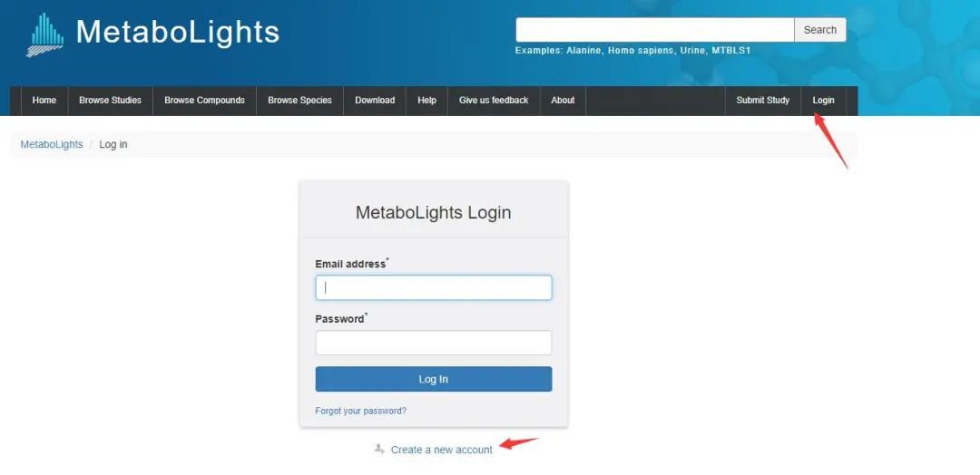Click the blue Log In button
The width and height of the screenshot is (980, 475).
point(433,379)
